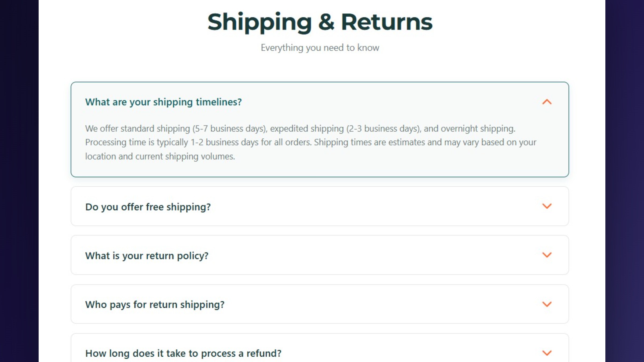Screen dimensions: 644x362
Task: Click the 'What is your return policy?' label
Action: click(x=147, y=256)
